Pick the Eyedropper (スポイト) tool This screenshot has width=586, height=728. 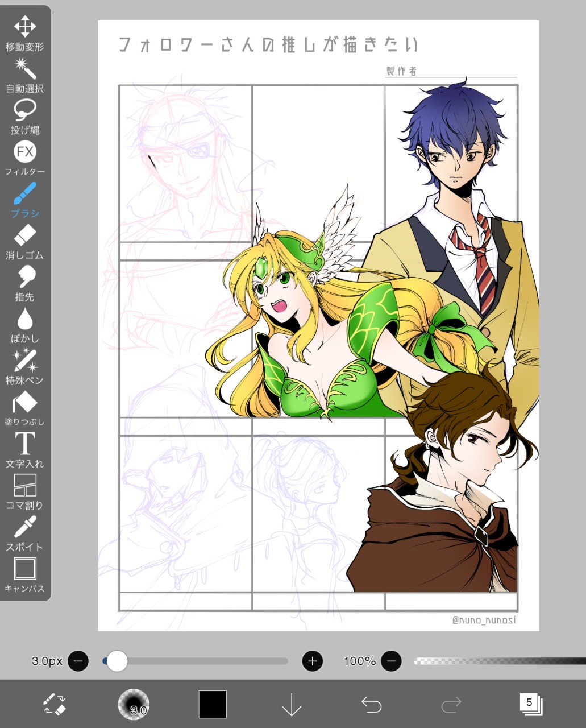point(25,533)
